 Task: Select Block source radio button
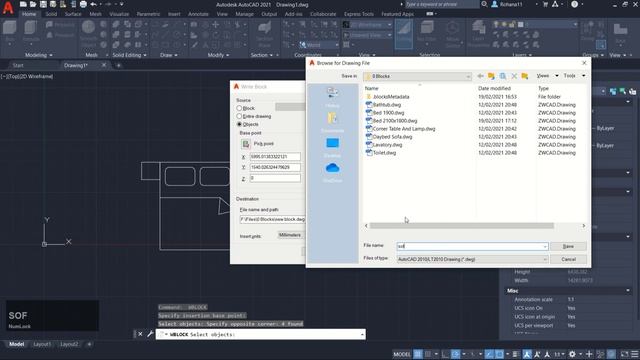(x=239, y=108)
